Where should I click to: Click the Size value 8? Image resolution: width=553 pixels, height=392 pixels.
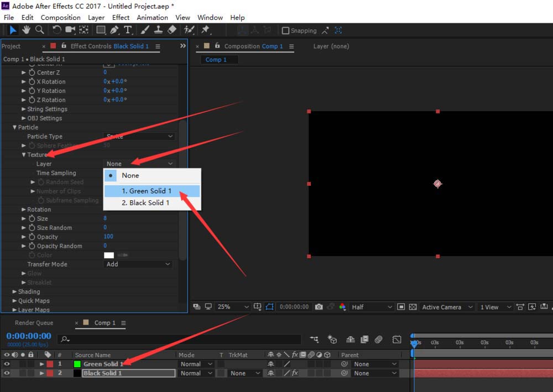105,218
